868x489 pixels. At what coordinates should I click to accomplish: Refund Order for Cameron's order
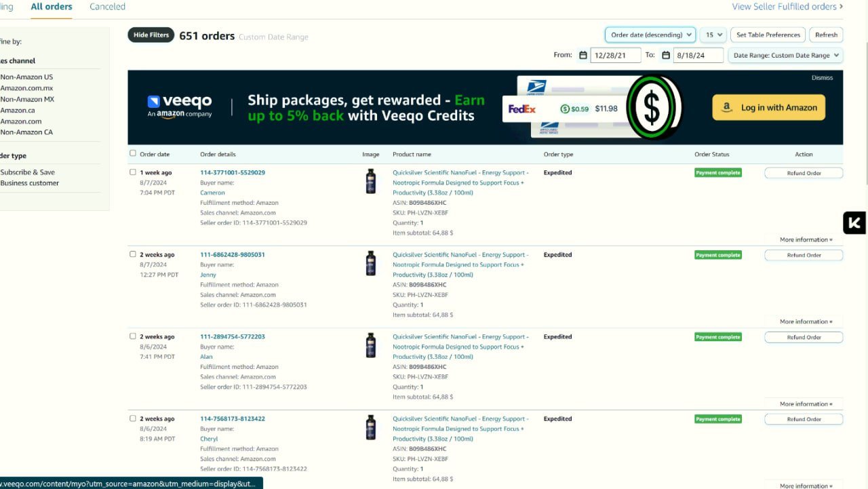click(x=804, y=173)
